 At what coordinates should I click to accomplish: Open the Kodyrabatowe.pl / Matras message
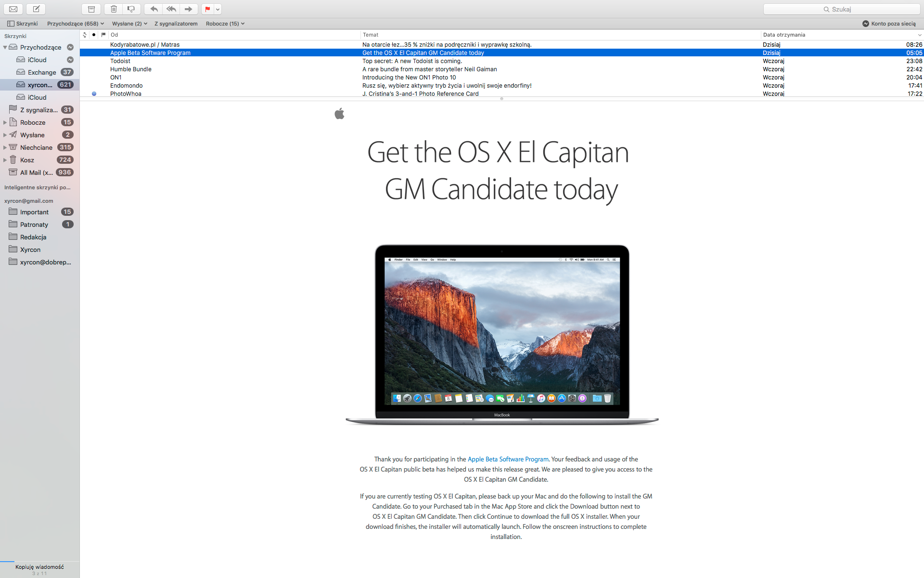pyautogui.click(x=501, y=45)
